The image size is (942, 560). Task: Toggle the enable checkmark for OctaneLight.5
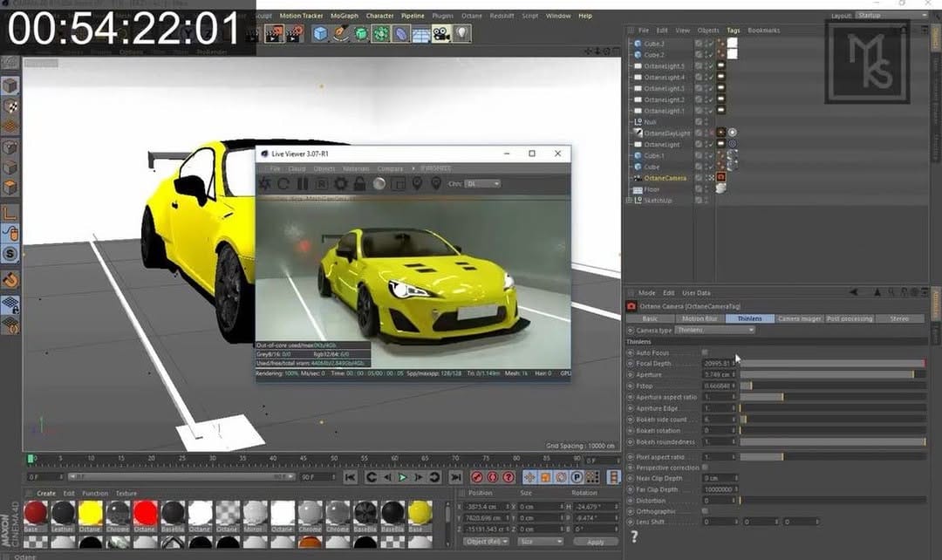[x=710, y=66]
